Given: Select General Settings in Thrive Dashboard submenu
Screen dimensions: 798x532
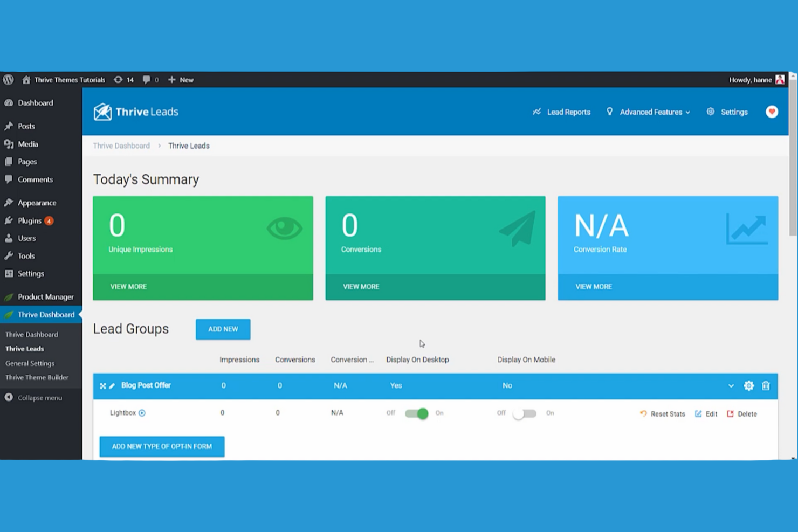Looking at the screenshot, I should point(30,363).
